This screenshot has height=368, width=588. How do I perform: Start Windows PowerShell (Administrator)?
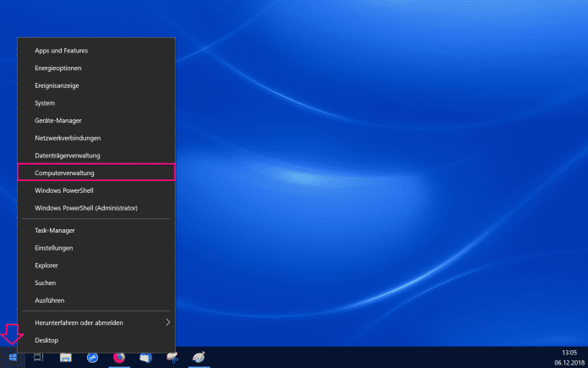tap(86, 208)
